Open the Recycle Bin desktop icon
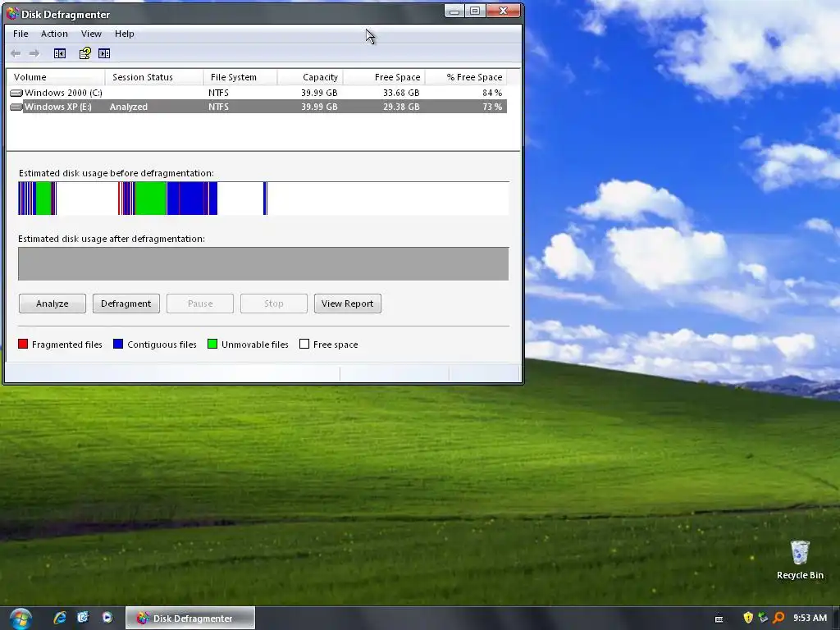Viewport: 840px width, 630px height. click(x=799, y=552)
